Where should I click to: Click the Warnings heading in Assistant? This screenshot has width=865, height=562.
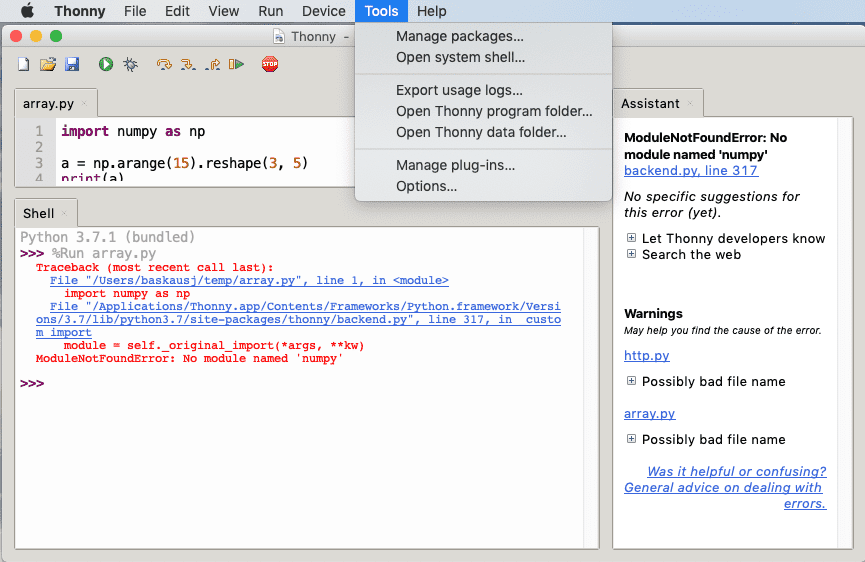[x=653, y=313]
